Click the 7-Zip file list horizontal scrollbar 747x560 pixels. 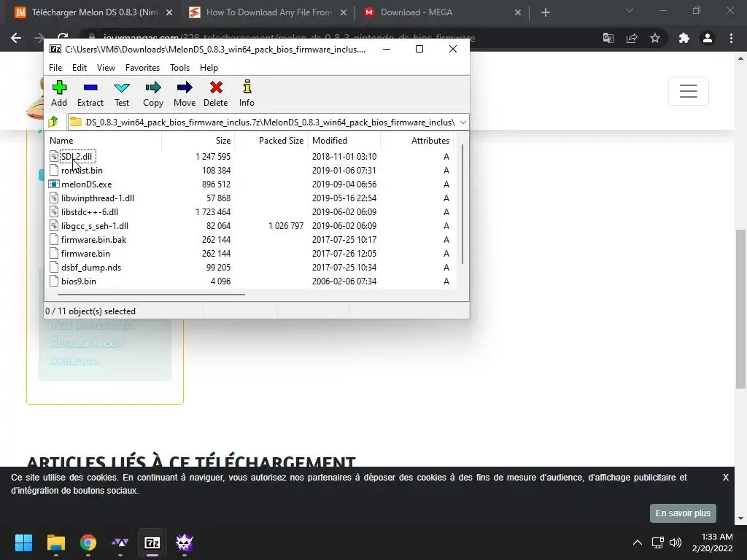pyautogui.click(x=152, y=295)
